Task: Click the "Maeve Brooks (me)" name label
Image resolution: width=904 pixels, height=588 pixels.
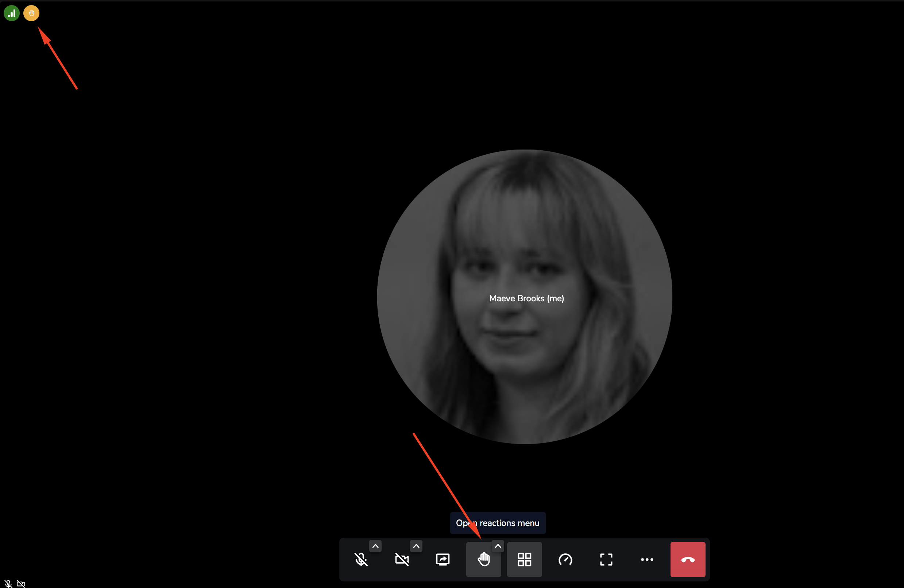Action: [526, 298]
